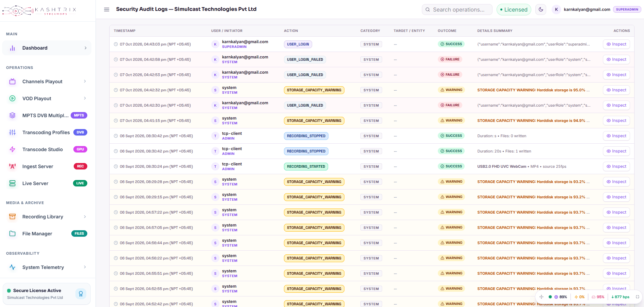The height and width of the screenshot is (307, 644).
Task: Expand the Recording Library chevron
Action: pyautogui.click(x=85, y=217)
